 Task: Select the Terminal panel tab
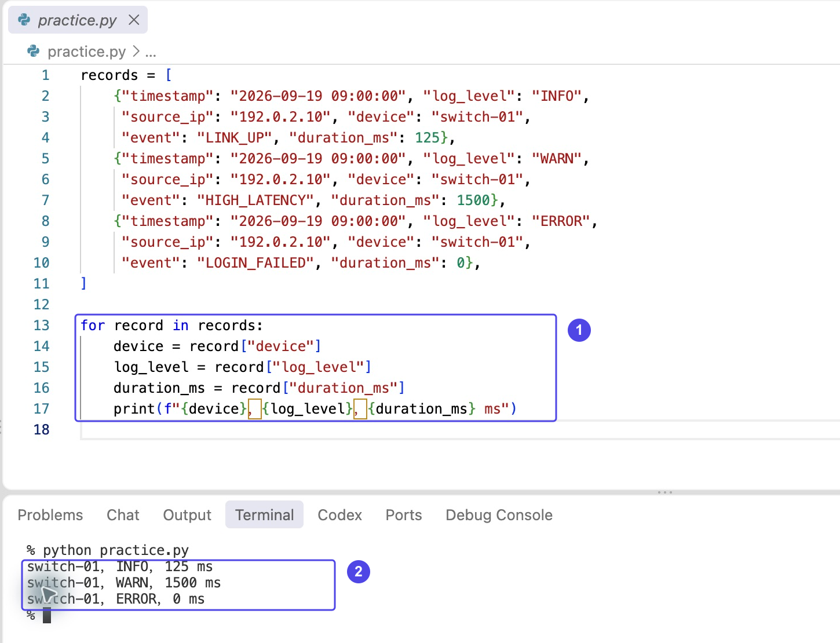(264, 515)
